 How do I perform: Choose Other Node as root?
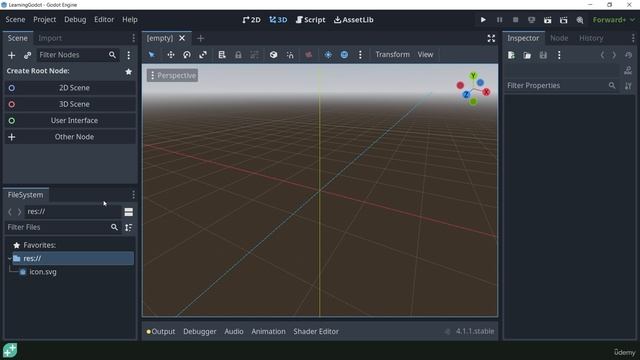pos(70,137)
